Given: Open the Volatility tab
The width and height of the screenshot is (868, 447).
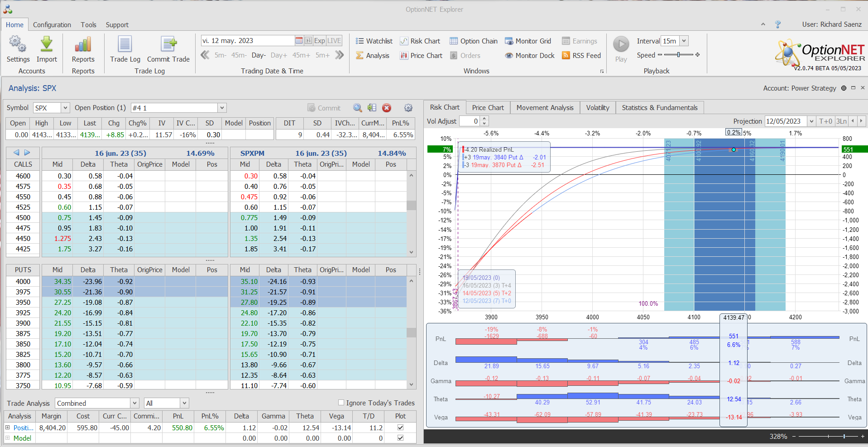Looking at the screenshot, I should pyautogui.click(x=598, y=108).
